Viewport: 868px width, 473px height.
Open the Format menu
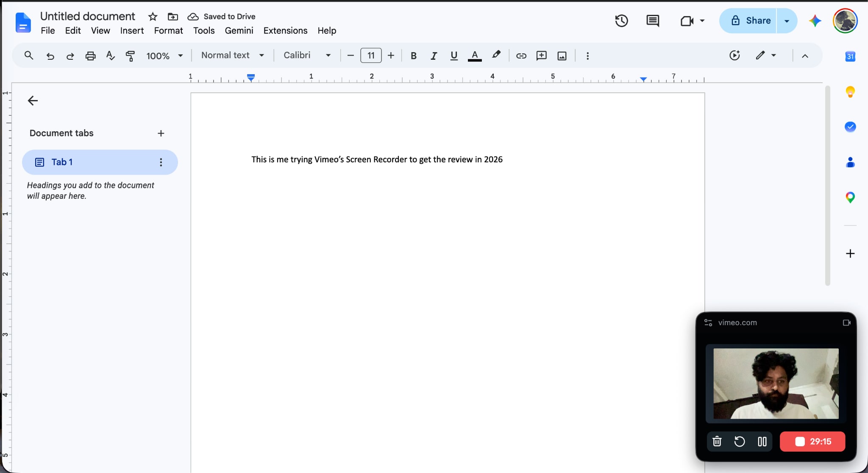[x=168, y=31]
